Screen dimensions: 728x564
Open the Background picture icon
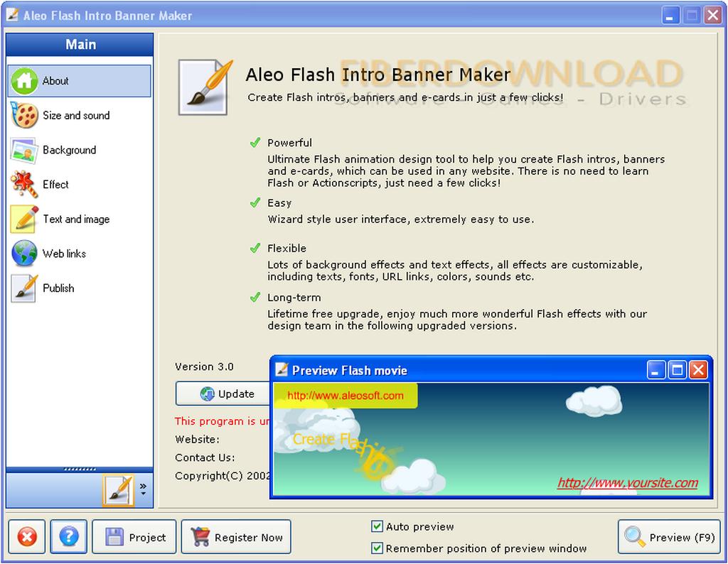[x=24, y=150]
